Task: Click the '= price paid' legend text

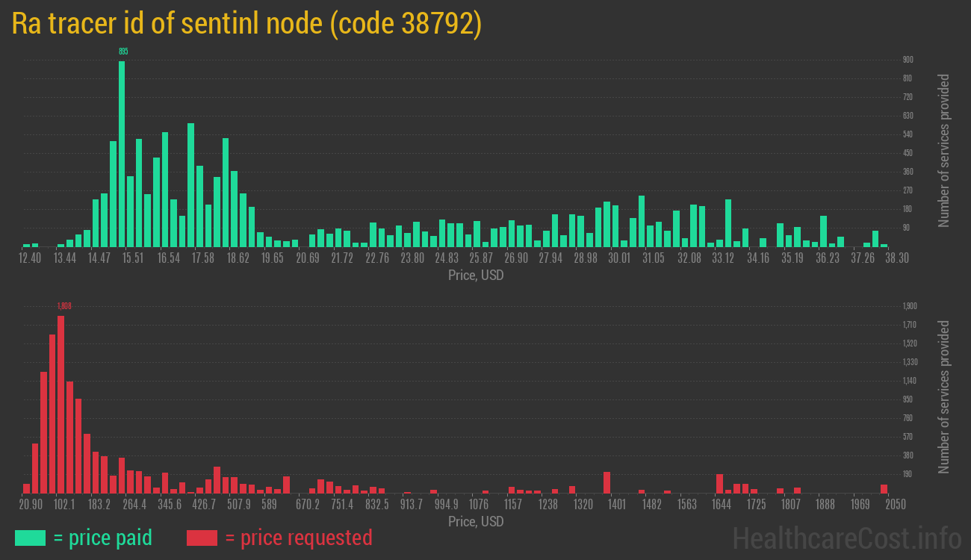Action: tap(103, 538)
